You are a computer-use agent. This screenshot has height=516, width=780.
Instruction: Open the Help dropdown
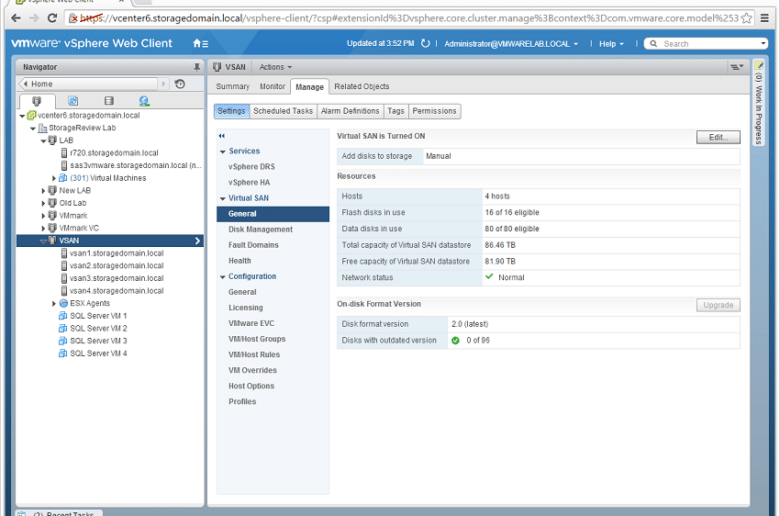pyautogui.click(x=611, y=44)
